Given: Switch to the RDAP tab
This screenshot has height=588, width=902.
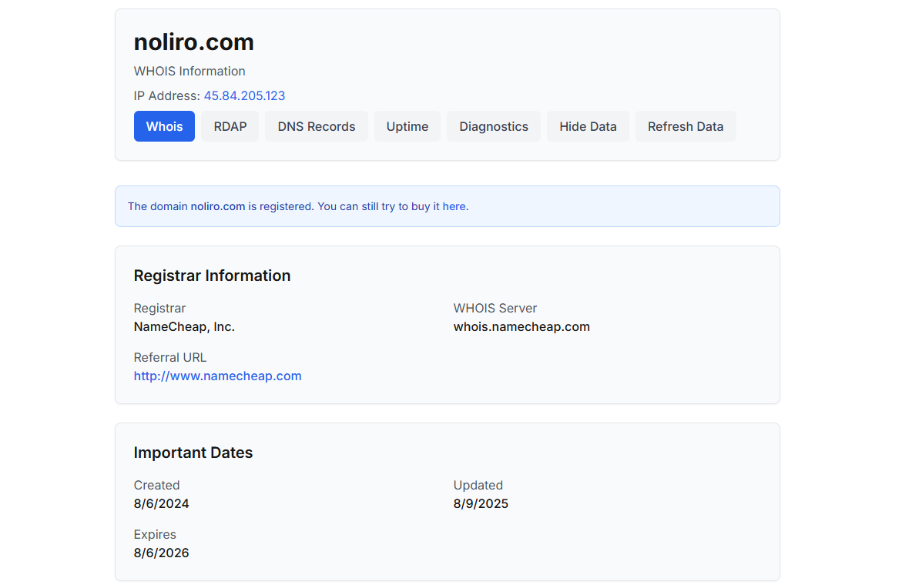Looking at the screenshot, I should 230,126.
